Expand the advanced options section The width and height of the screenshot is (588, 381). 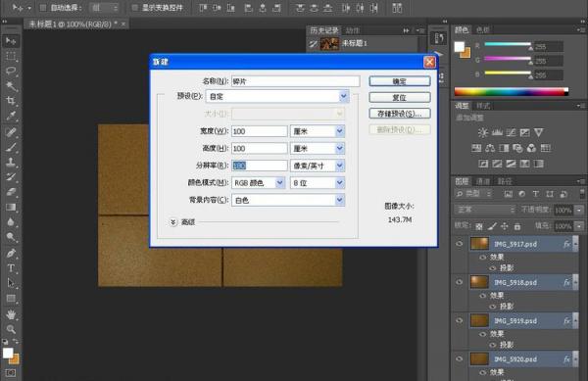tap(172, 222)
